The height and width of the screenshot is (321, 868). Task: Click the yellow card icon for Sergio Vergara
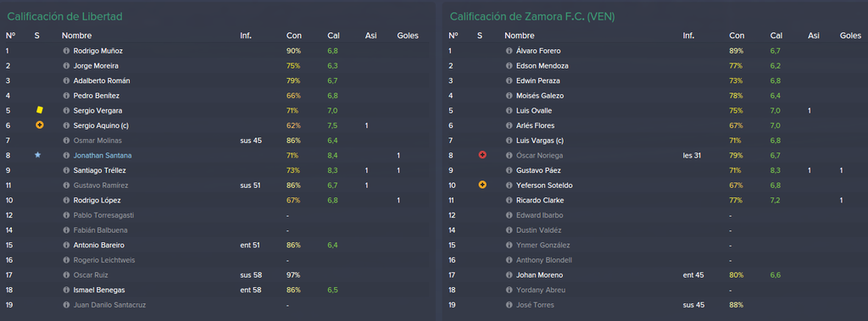tap(39, 111)
